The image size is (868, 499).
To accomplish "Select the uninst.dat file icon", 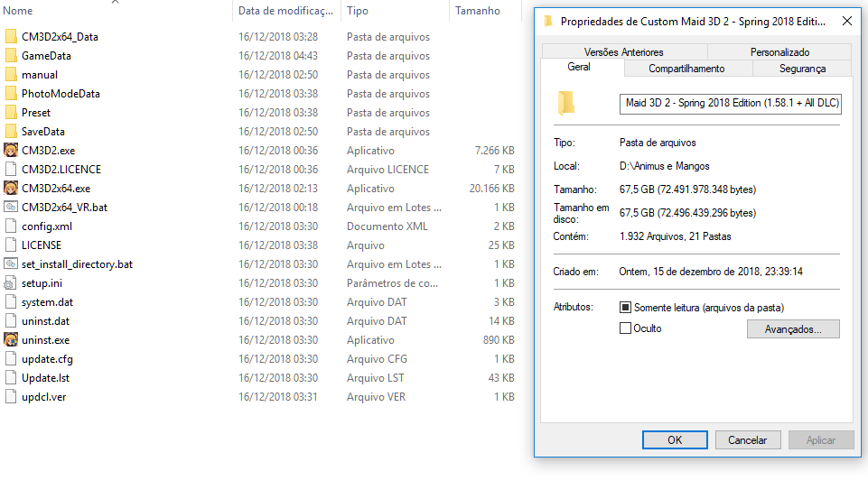I will tap(11, 321).
